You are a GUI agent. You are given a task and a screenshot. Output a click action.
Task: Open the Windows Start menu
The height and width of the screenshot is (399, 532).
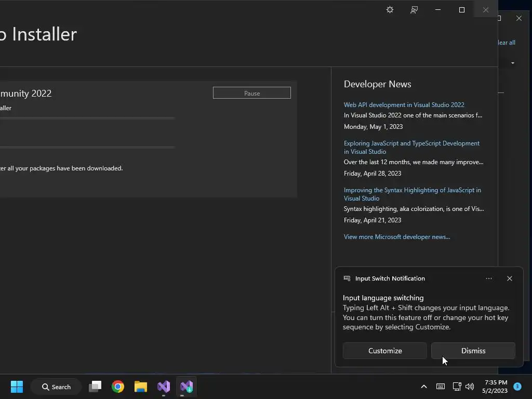[x=17, y=387]
